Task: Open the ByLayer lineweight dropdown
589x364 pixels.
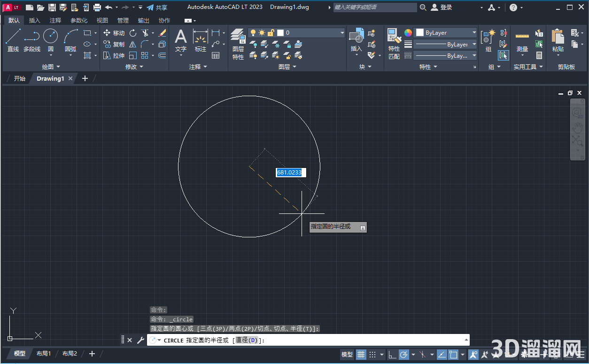Action: [446, 44]
